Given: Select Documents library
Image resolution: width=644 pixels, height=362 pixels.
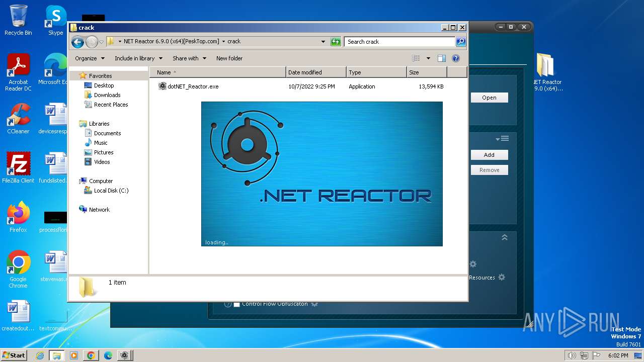Looking at the screenshot, I should [107, 133].
